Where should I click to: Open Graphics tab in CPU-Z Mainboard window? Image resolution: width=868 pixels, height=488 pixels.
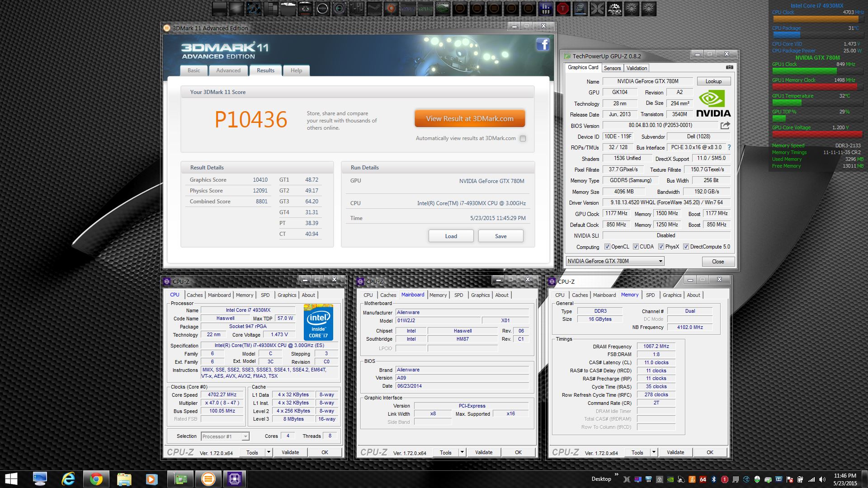480,295
